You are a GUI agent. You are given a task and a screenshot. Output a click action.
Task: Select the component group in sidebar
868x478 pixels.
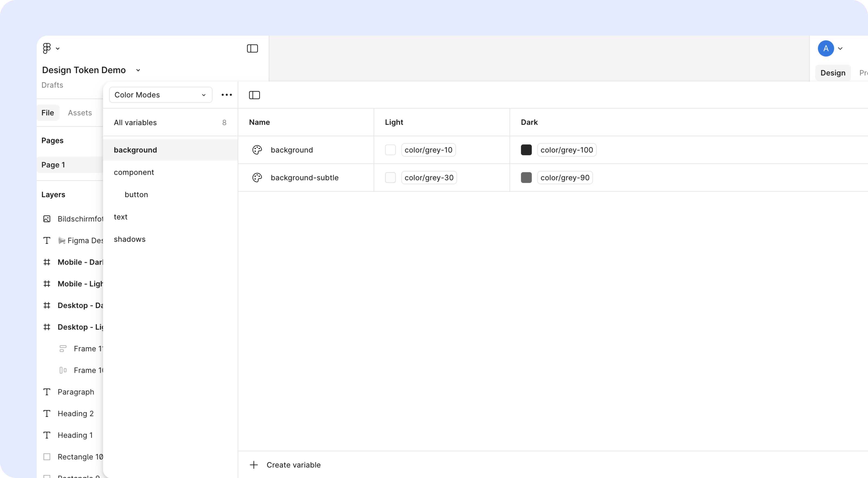134,172
